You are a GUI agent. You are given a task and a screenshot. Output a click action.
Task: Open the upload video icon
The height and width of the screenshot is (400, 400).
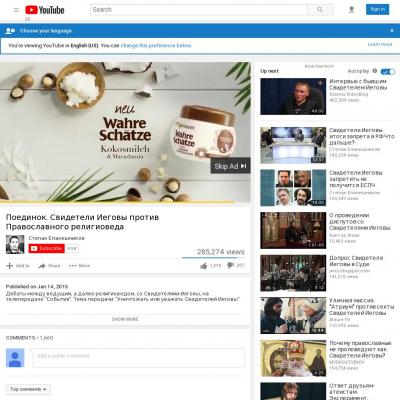tap(351, 10)
